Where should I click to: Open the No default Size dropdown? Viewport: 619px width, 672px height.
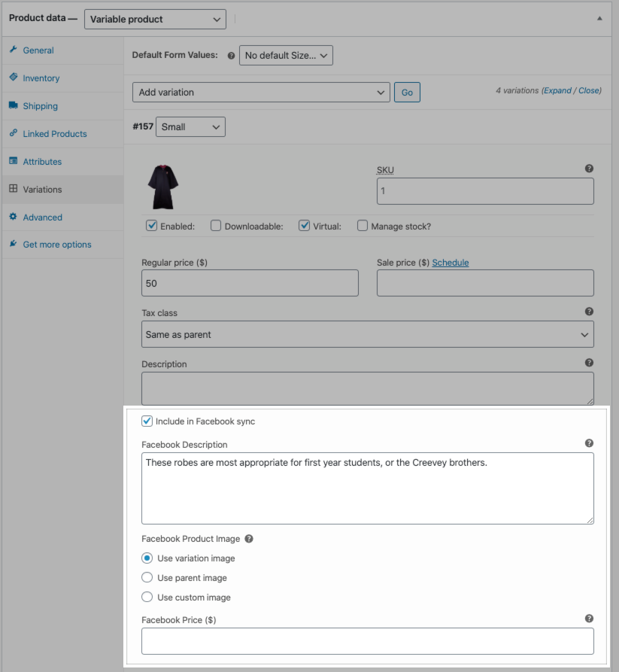point(286,55)
